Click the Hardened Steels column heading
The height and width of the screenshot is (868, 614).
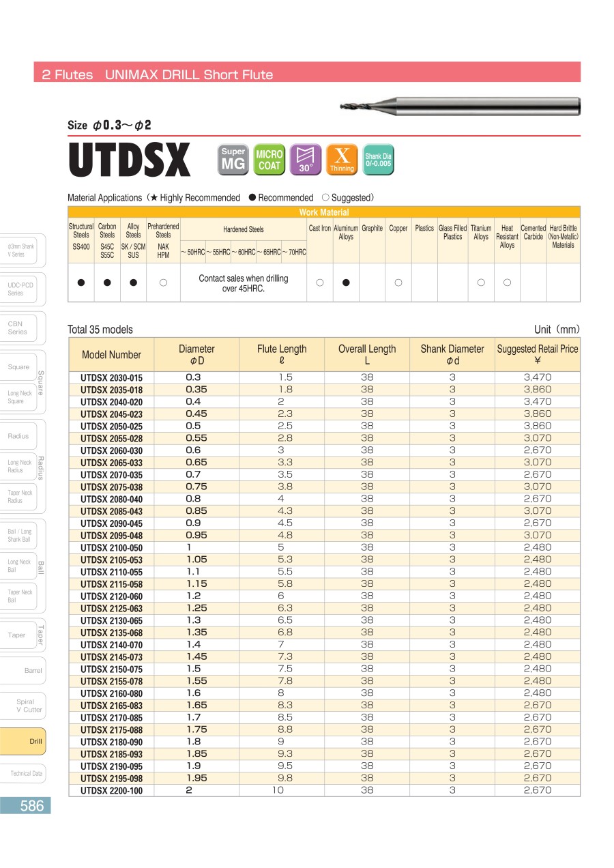(244, 230)
